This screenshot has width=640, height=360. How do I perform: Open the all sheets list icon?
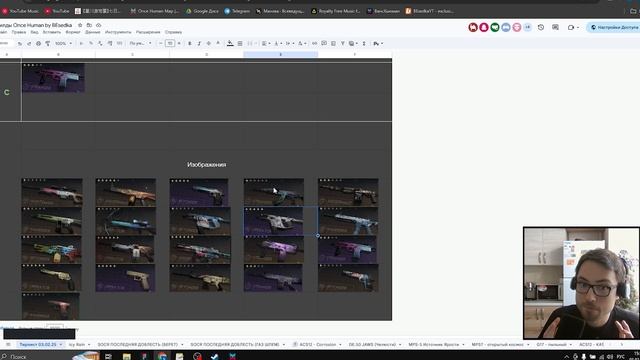pyautogui.click(x=8, y=344)
